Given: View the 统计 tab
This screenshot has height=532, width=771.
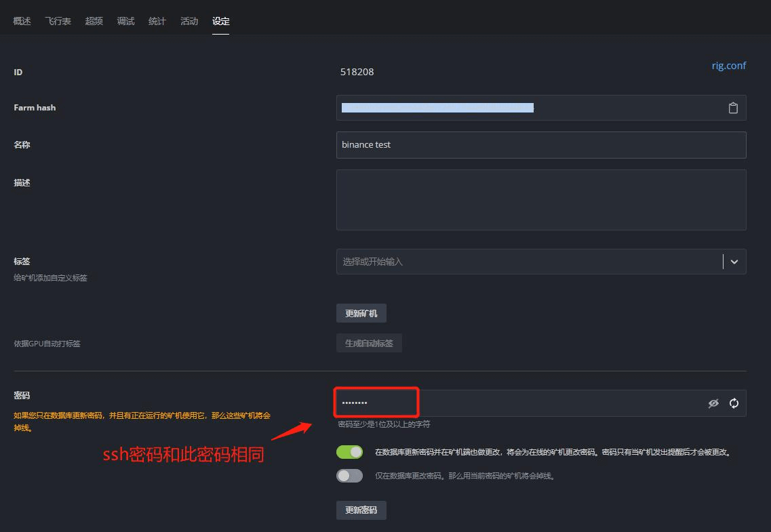Looking at the screenshot, I should pyautogui.click(x=157, y=20).
